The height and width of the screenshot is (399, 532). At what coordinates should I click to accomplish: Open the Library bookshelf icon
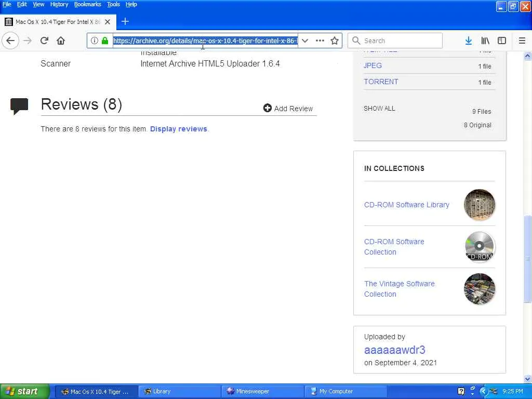(x=485, y=41)
